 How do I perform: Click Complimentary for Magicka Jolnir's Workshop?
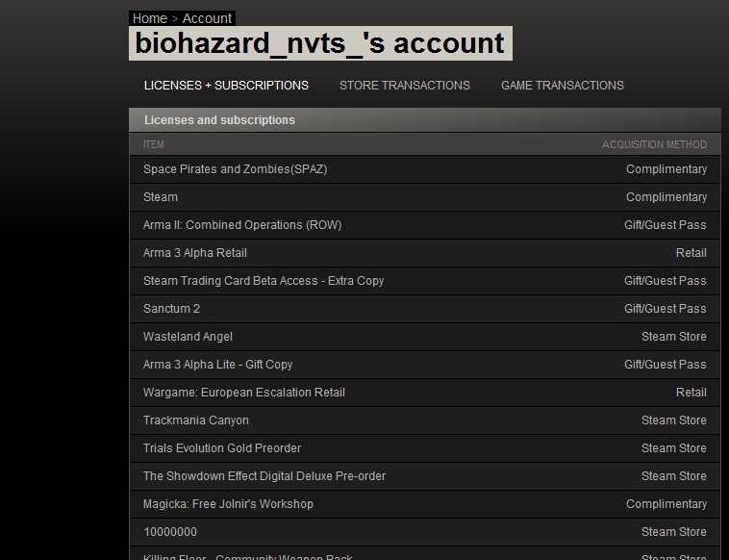tap(666, 504)
